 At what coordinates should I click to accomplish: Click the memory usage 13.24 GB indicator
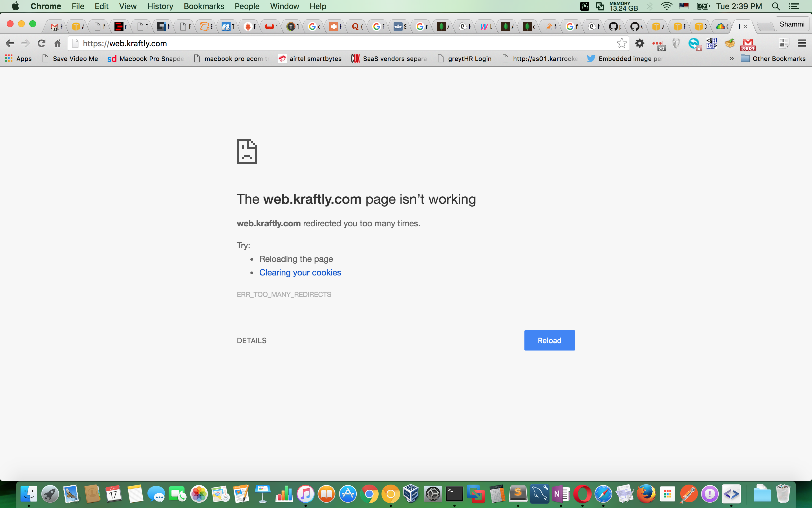coord(623,6)
